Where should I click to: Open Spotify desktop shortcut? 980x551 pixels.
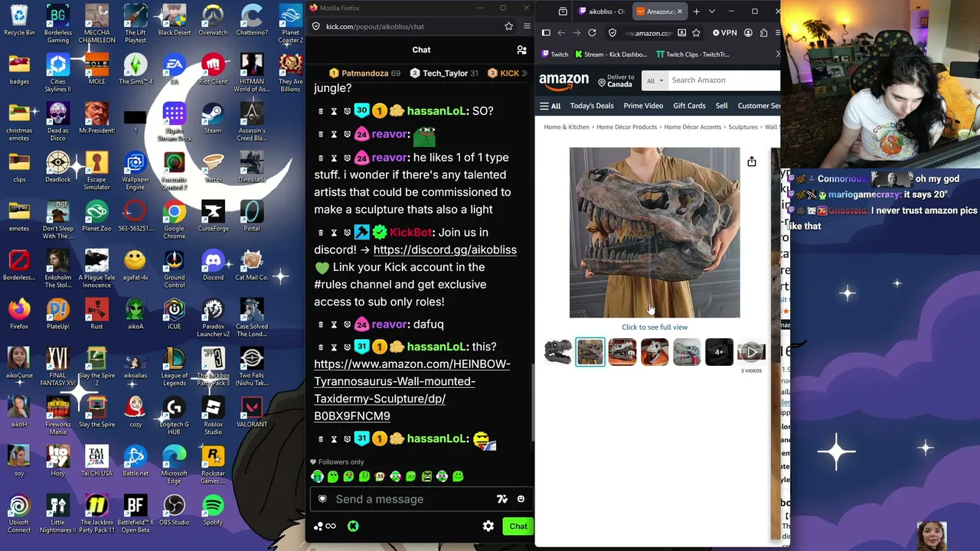pos(213,510)
